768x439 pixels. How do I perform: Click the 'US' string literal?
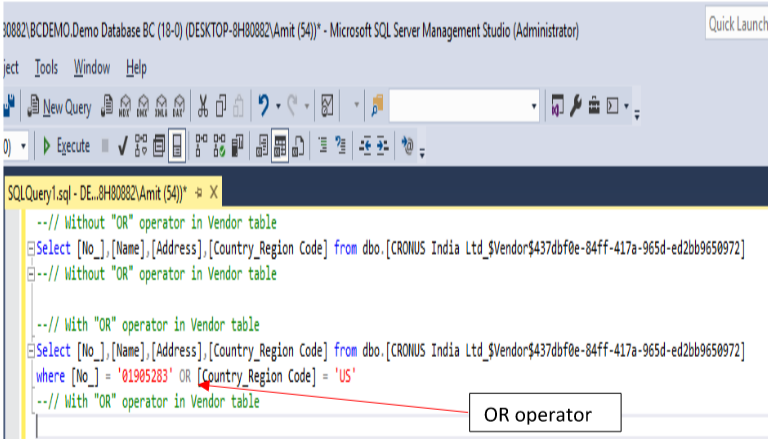tap(345, 376)
